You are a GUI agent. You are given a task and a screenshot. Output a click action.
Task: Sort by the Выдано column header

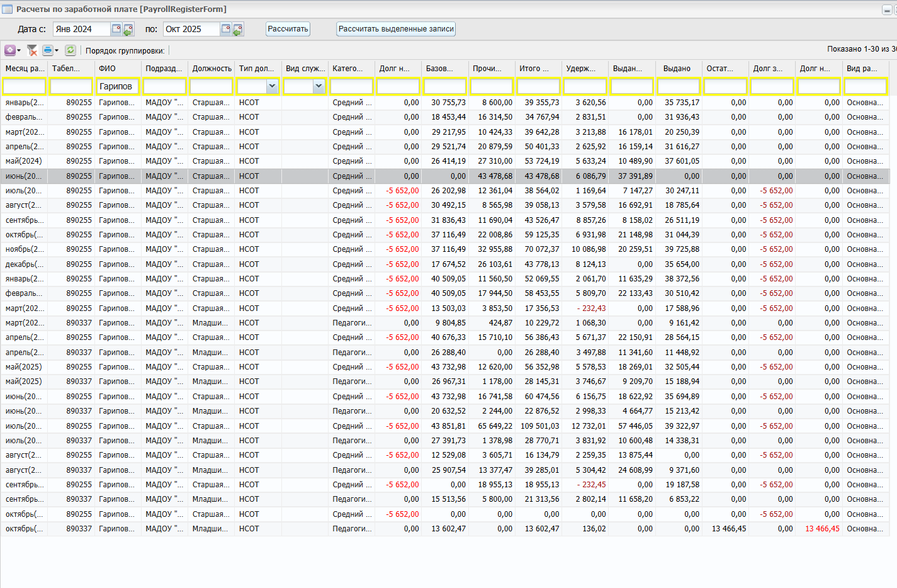point(677,69)
